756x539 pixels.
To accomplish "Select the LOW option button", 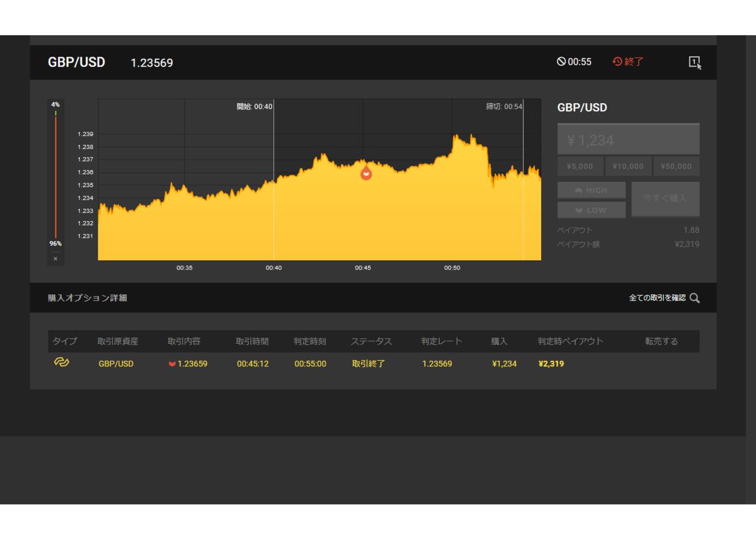I will click(592, 210).
